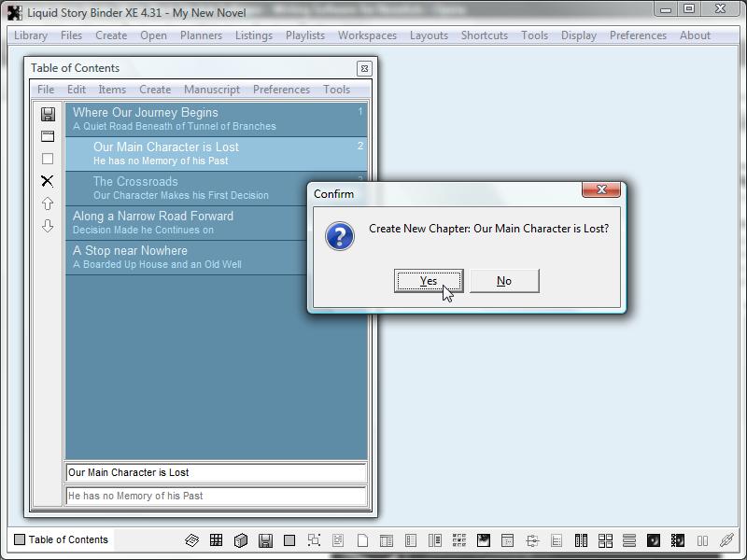Image resolution: width=747 pixels, height=560 pixels.
Task: Click the move down arrow icon
Action: click(48, 226)
